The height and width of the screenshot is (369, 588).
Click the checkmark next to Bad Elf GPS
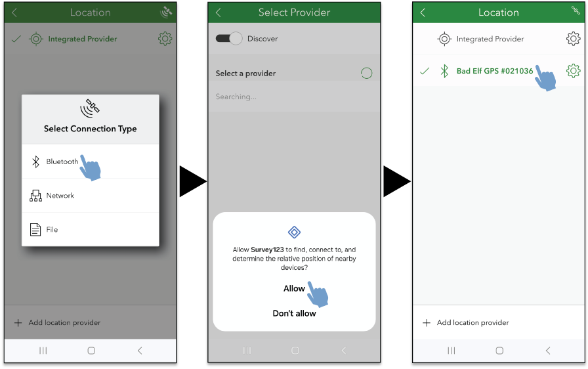(425, 71)
